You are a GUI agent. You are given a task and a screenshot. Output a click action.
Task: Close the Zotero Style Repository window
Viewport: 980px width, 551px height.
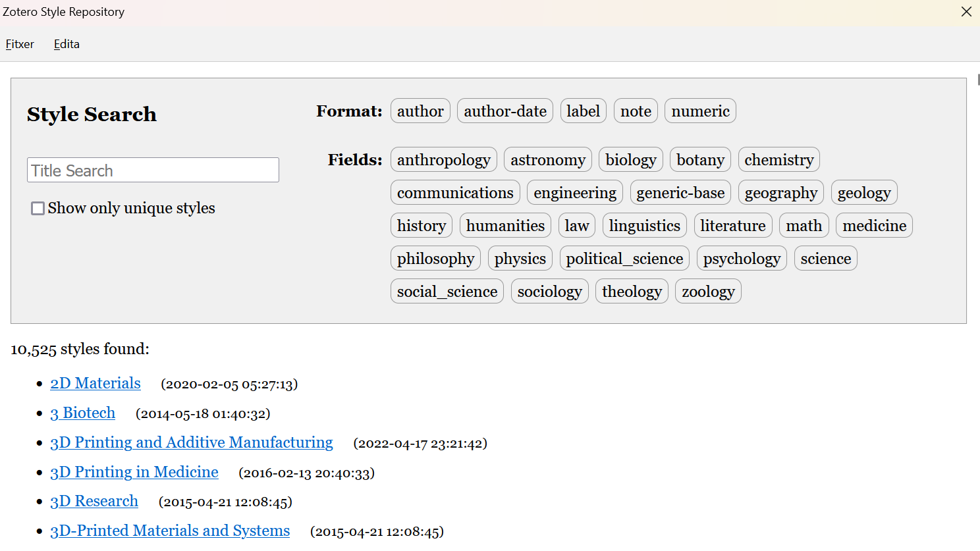966,12
